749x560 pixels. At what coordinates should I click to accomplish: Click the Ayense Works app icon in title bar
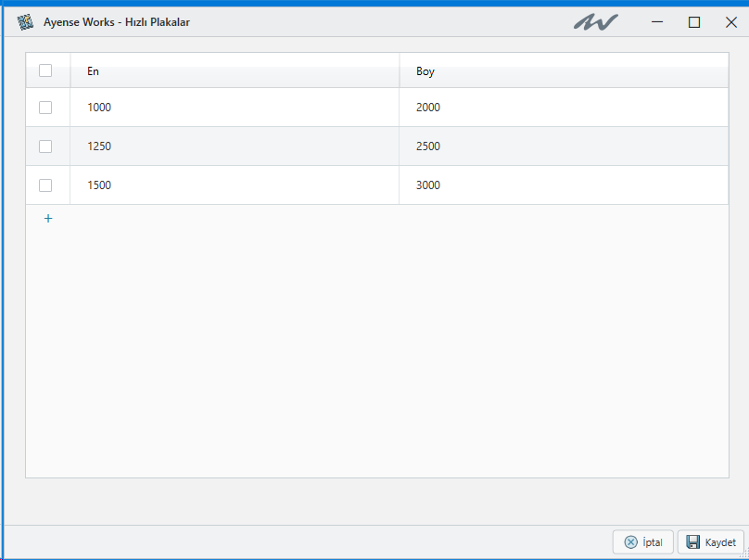pyautogui.click(x=25, y=22)
